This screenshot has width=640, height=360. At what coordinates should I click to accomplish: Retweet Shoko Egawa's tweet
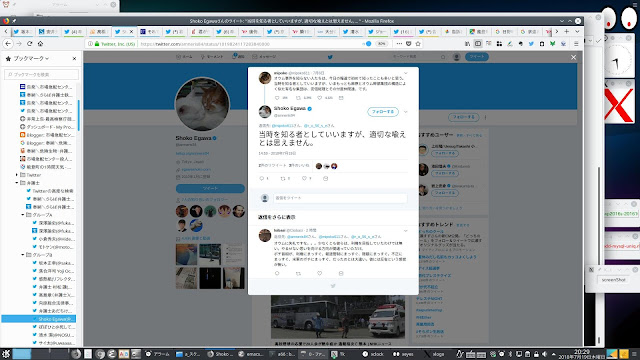pos(283,178)
